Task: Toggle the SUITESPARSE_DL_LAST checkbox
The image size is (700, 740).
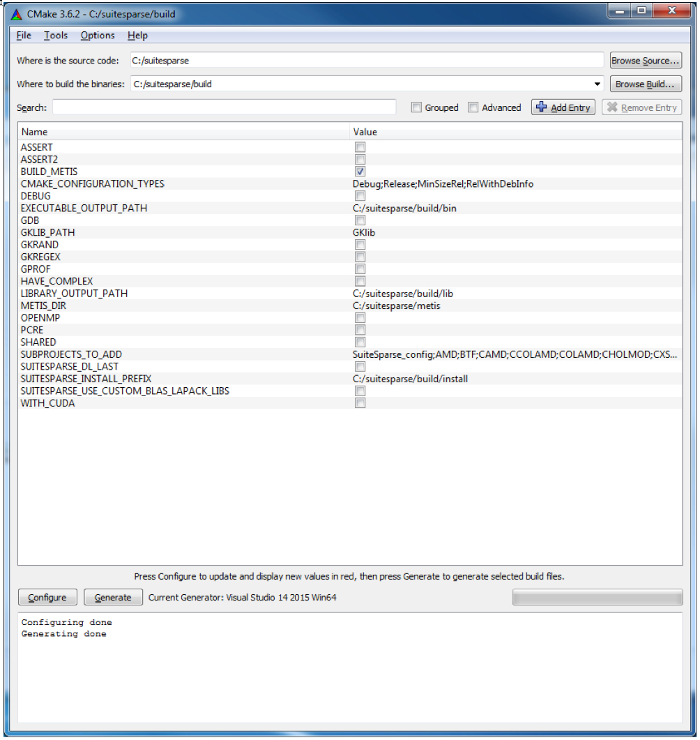Action: tap(361, 367)
